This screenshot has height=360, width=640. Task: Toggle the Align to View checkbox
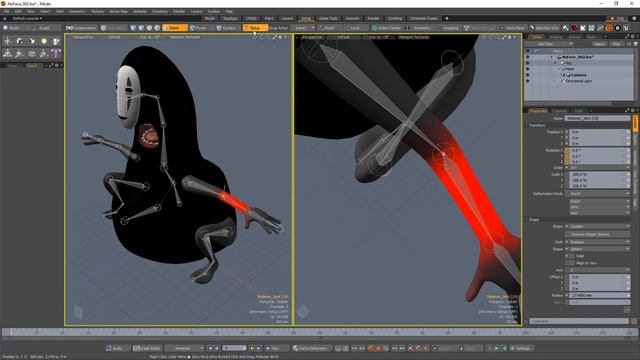(x=572, y=263)
